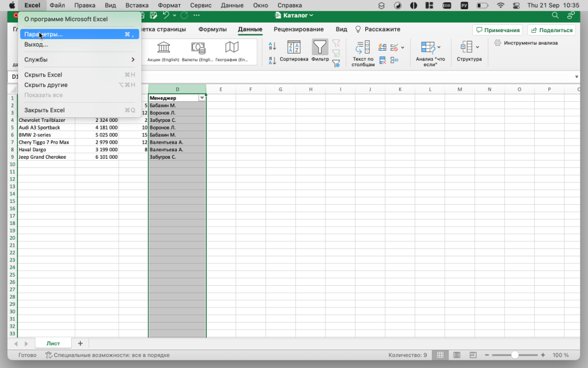Image resolution: width=588 pixels, height=368 pixels.
Task: Select row header 12
Action: click(x=13, y=179)
